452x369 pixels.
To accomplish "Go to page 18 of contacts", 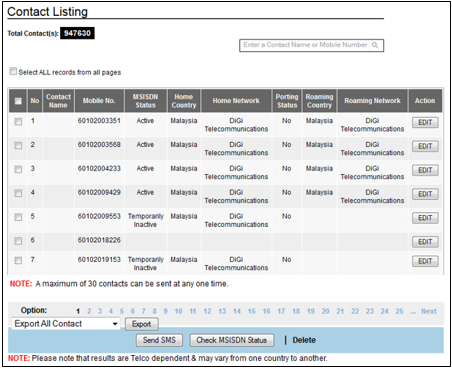I will 296,311.
